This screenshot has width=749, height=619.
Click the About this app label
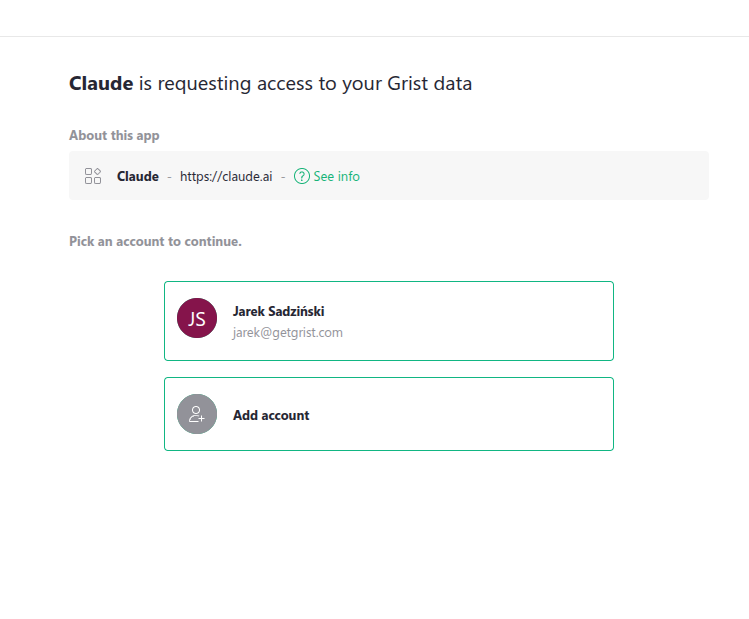pos(114,136)
